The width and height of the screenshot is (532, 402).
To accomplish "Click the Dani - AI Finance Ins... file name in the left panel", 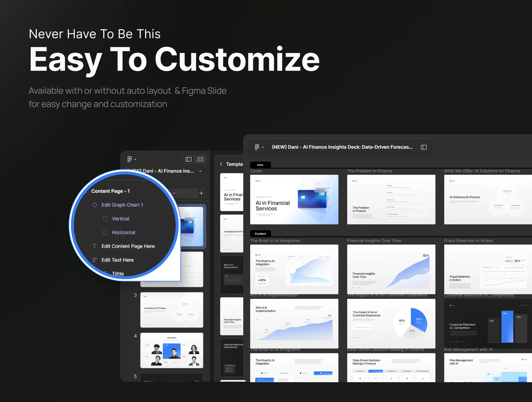I will coord(168,171).
